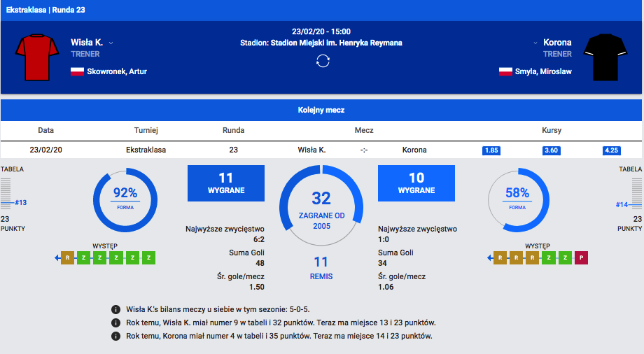Click Wisła Śr. gole/mecz 1.50 value
This screenshot has width=644, height=354.
click(257, 287)
